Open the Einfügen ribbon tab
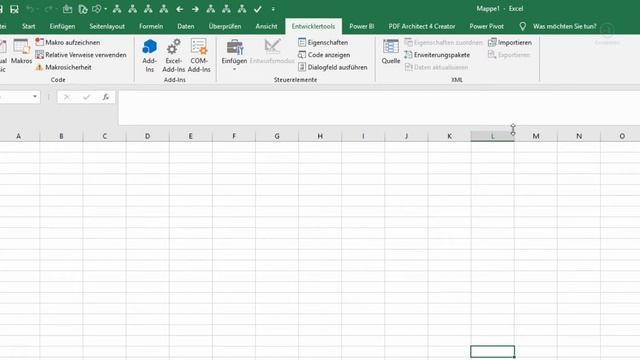Viewport: 640px width, 360px height. click(x=62, y=26)
